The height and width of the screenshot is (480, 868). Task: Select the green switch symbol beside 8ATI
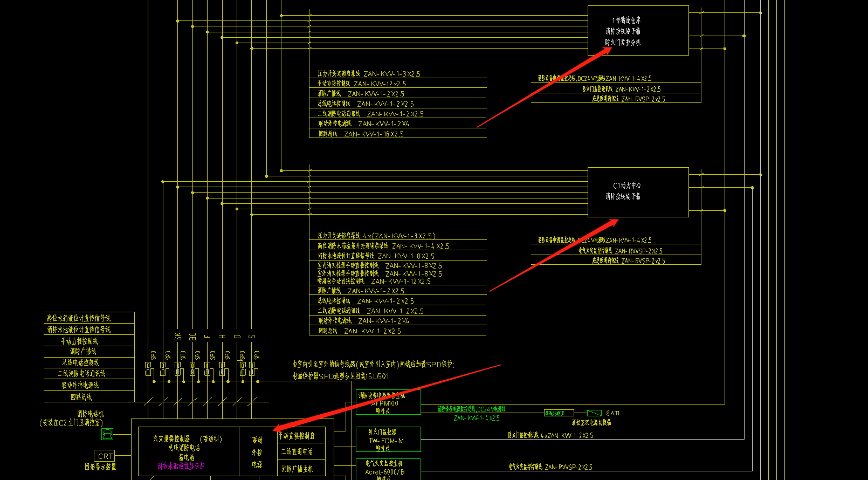tap(594, 413)
